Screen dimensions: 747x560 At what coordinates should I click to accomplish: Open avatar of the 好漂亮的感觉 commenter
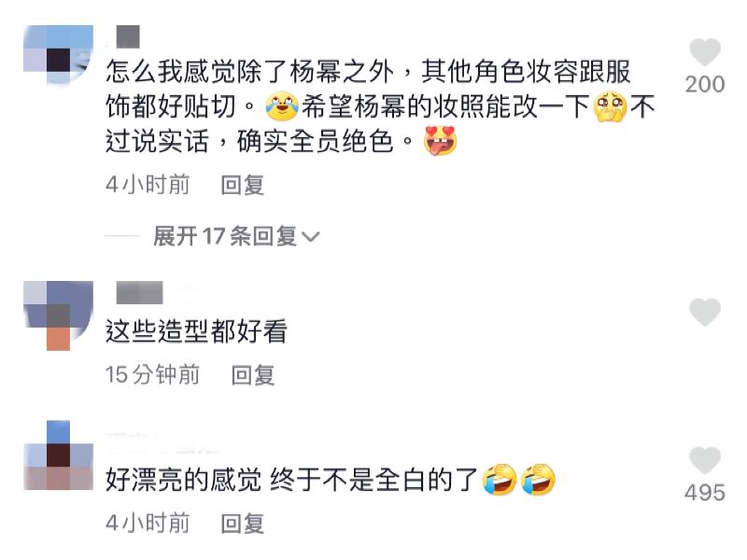(58, 455)
